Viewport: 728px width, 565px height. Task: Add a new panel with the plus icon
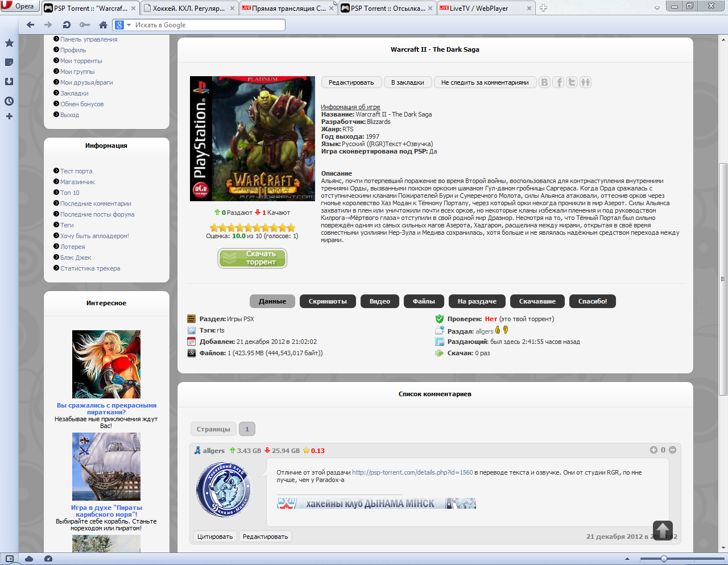click(9, 117)
